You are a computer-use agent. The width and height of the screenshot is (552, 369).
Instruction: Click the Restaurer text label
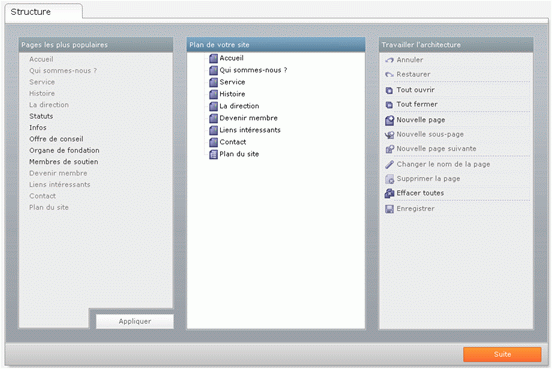[x=413, y=74]
